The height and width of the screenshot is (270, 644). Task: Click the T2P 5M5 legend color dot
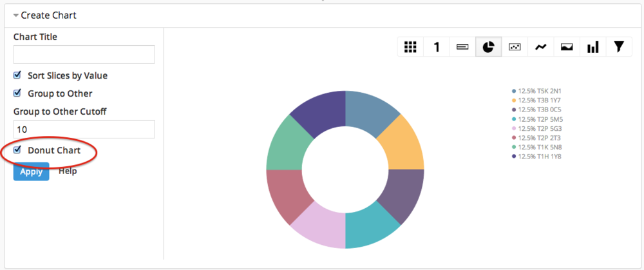point(514,119)
